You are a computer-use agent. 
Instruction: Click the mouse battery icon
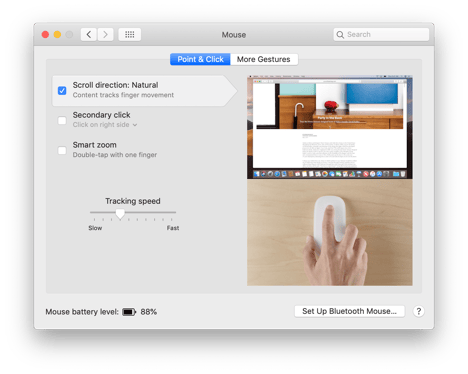click(x=129, y=312)
